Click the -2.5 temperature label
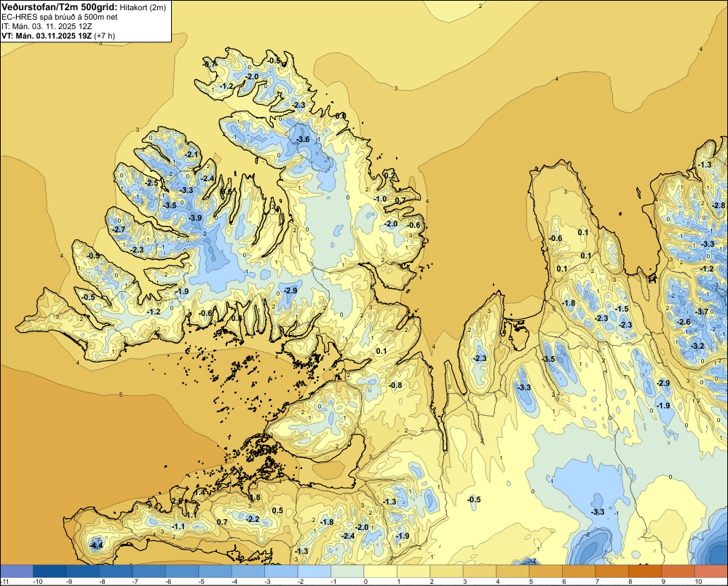The width and height of the screenshot is (728, 586). click(x=151, y=183)
